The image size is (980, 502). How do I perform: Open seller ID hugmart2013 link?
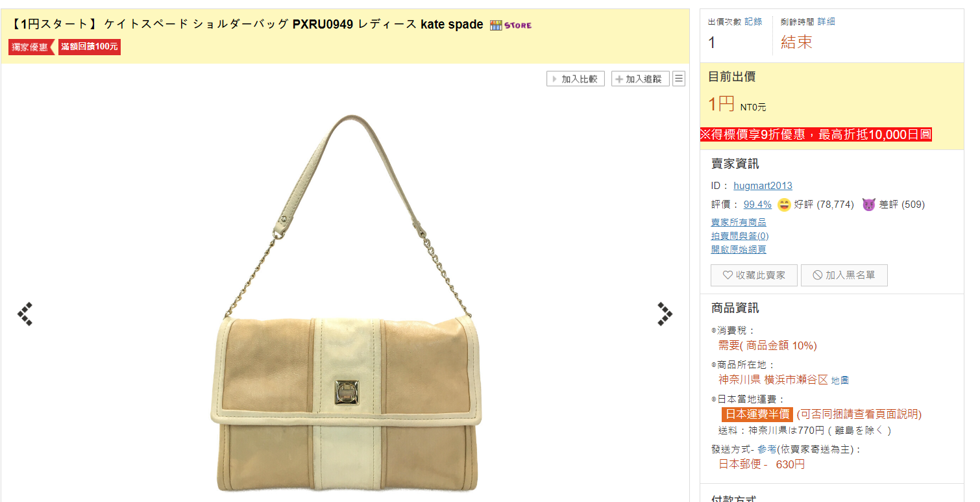pos(763,186)
